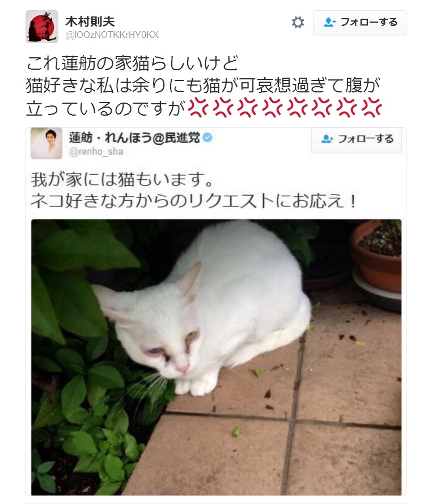Viewport: 432px width, 504px height.
Task: Open the gear settings icon
Action: [x=298, y=23]
